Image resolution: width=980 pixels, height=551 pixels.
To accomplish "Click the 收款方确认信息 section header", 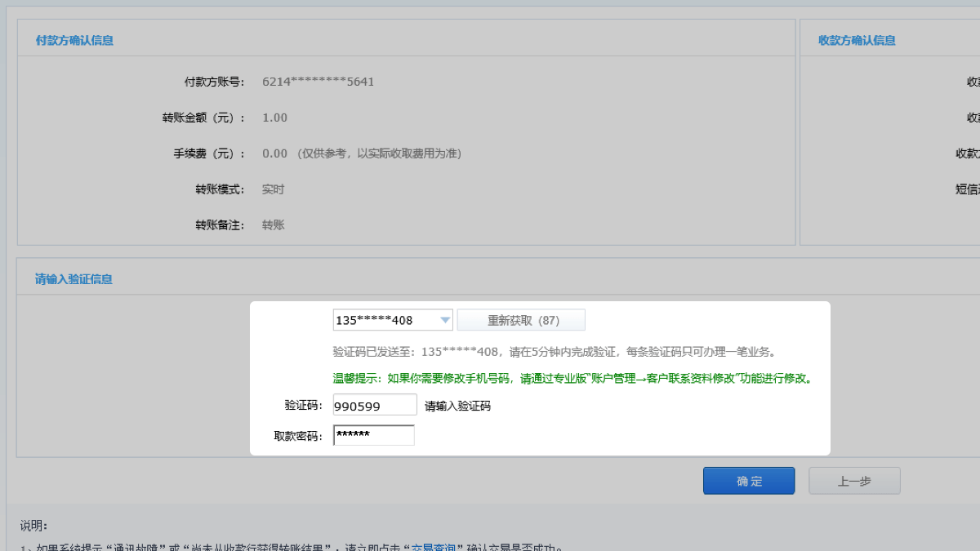I will [x=857, y=40].
